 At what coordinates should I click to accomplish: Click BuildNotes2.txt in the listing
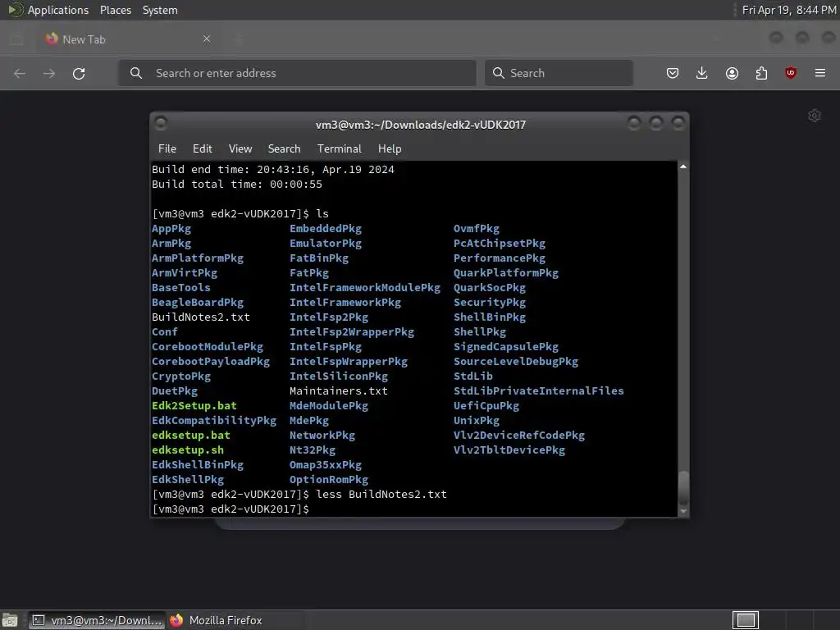click(x=200, y=317)
